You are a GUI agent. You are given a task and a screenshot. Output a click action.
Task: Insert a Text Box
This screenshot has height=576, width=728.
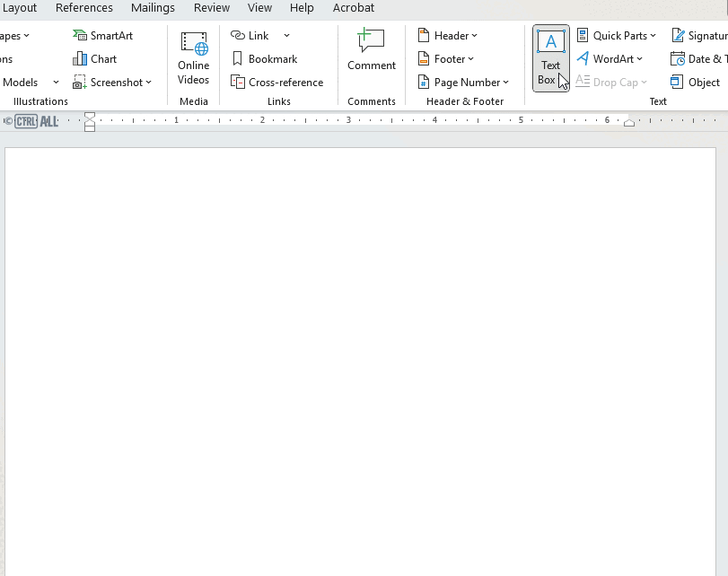[550, 58]
